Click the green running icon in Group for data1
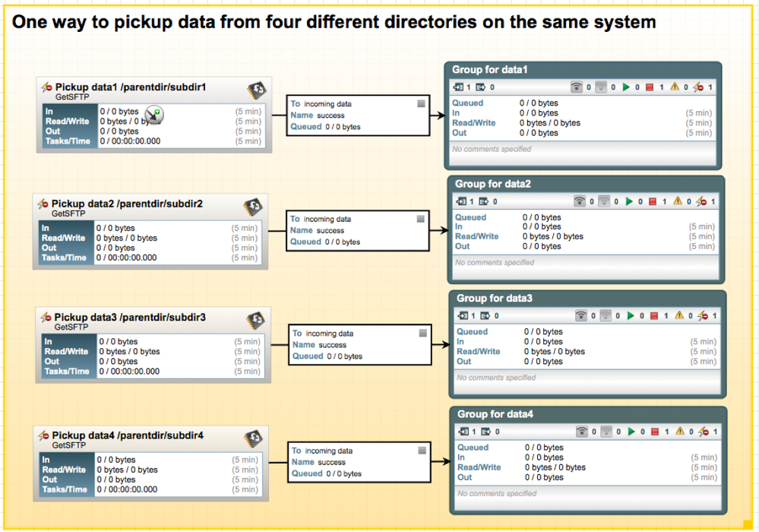Screen dimensions: 759x532 (626, 87)
